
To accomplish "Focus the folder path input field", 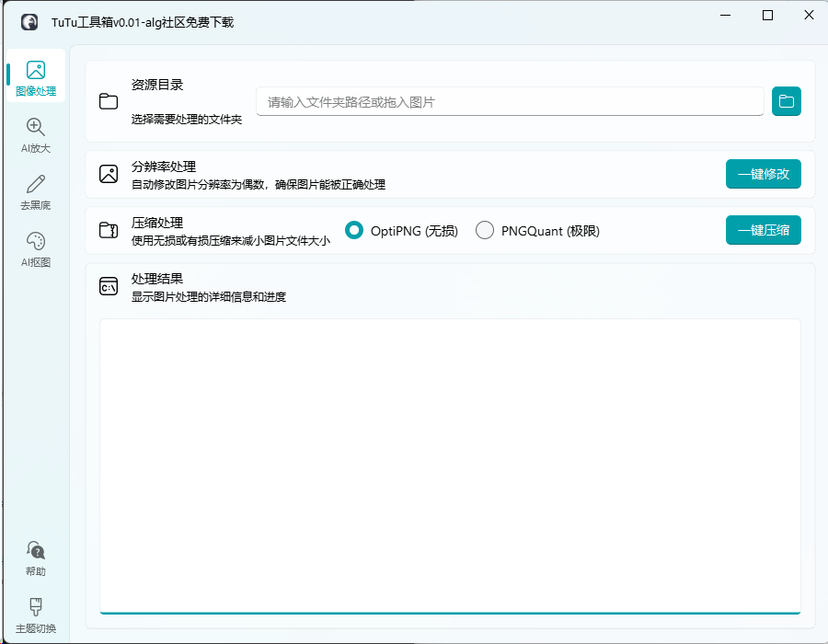I will [510, 101].
